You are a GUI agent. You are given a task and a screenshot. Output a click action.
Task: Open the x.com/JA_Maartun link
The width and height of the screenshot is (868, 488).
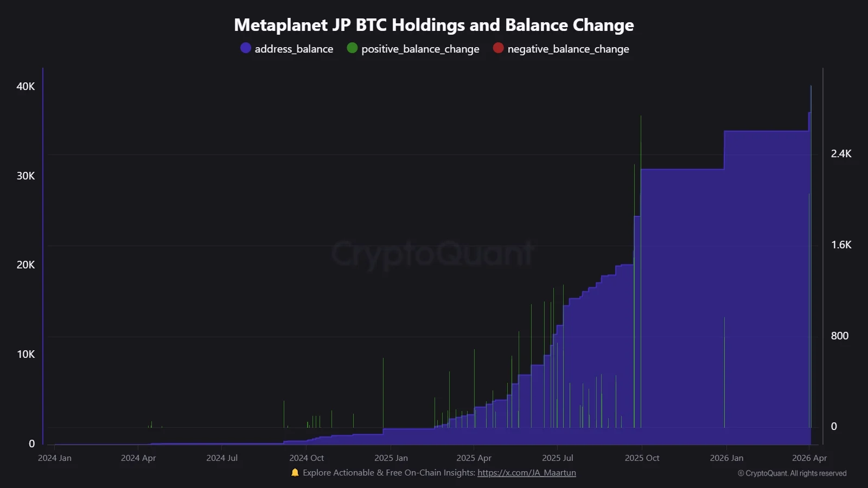point(526,473)
